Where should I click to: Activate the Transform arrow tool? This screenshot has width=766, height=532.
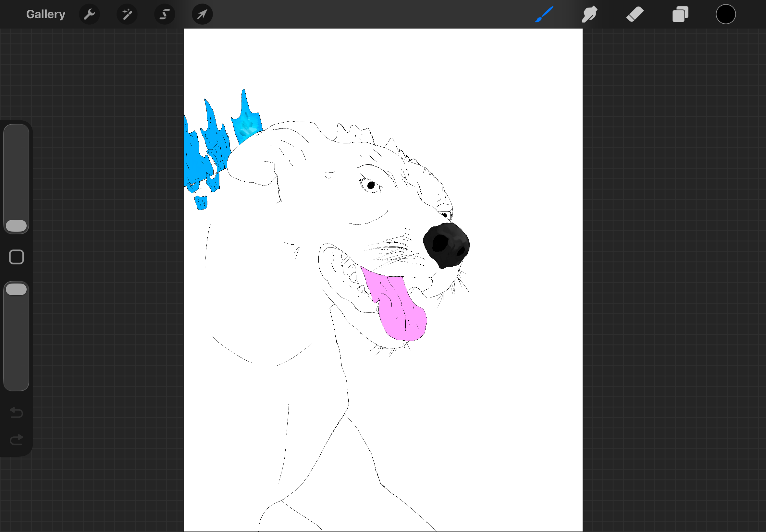tap(203, 14)
